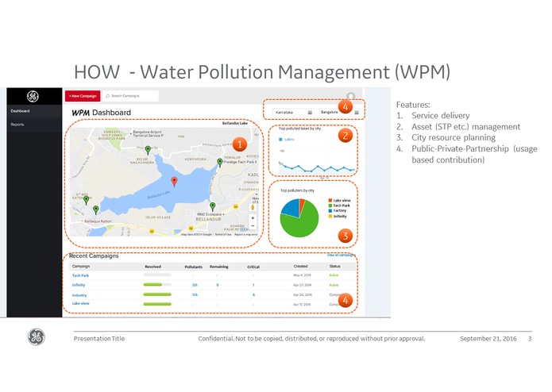The width and height of the screenshot is (552, 392).
Task: Click the Terms of Use map link
Action: pos(223,235)
